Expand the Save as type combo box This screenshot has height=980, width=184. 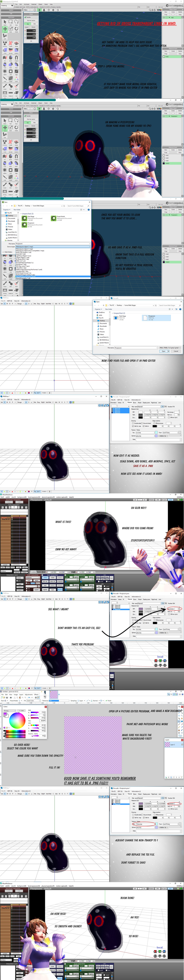tap(53, 246)
